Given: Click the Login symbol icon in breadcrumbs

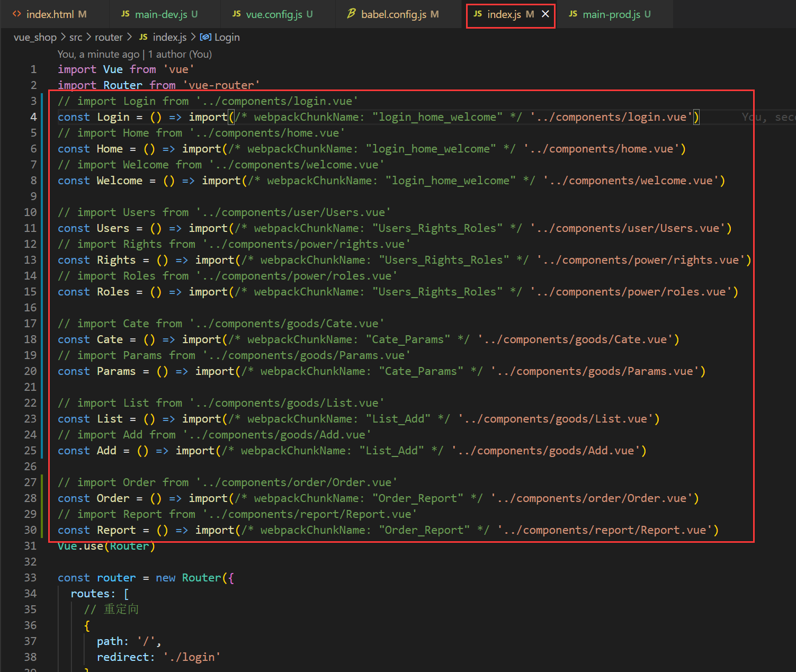Looking at the screenshot, I should (205, 37).
